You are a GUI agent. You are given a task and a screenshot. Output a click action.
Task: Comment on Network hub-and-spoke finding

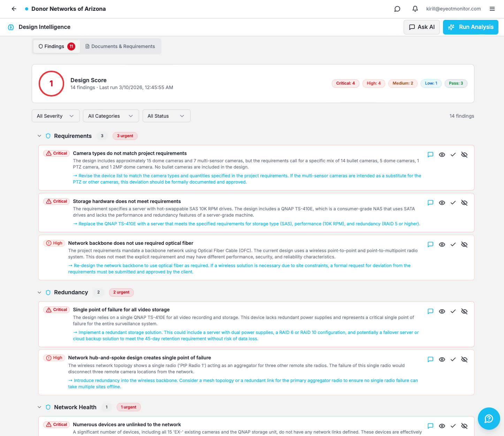pyautogui.click(x=430, y=359)
